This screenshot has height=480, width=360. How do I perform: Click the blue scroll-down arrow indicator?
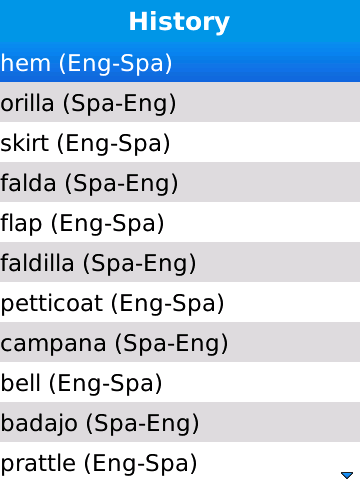(x=347, y=475)
